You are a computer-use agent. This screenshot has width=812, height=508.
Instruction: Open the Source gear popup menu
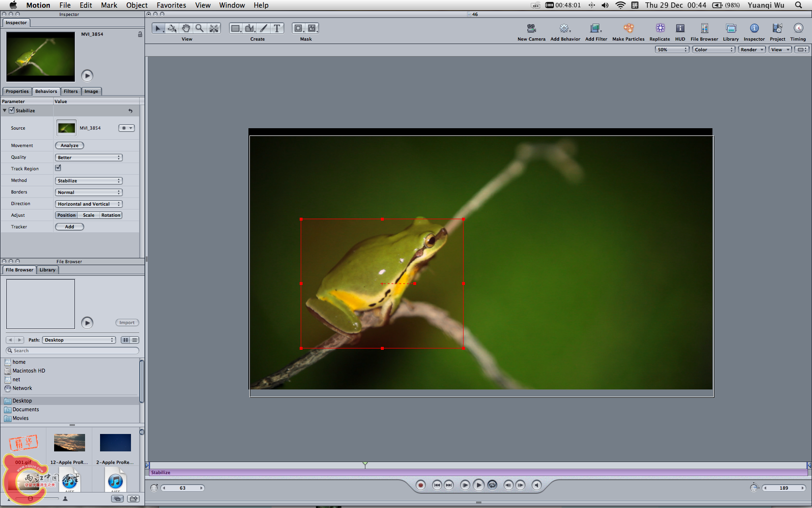[x=127, y=128]
